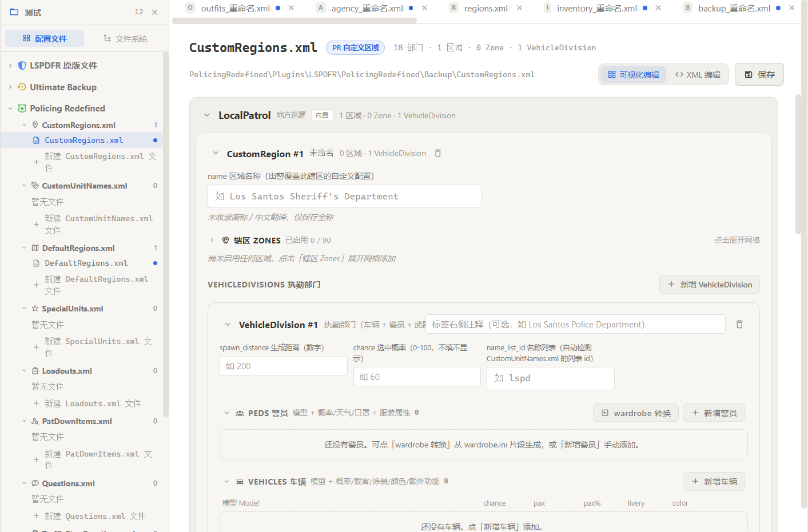
Task: Switch to XML 编辑 mode
Action: [698, 74]
